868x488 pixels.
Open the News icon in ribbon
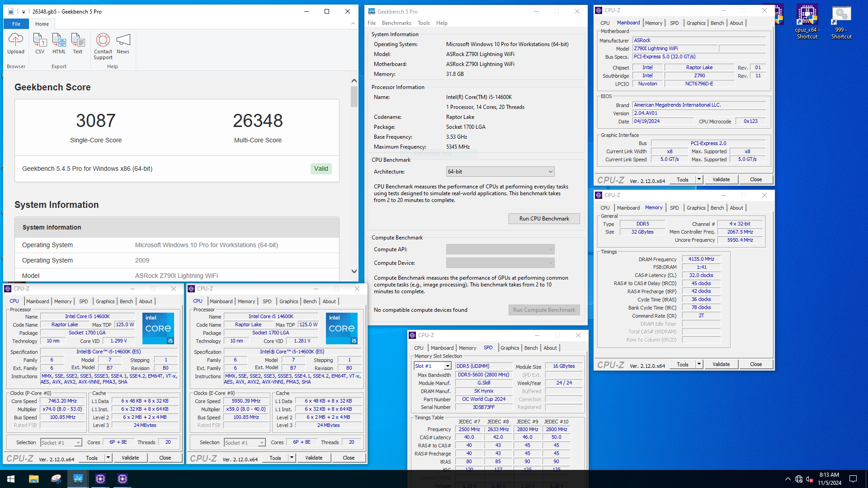123,44
